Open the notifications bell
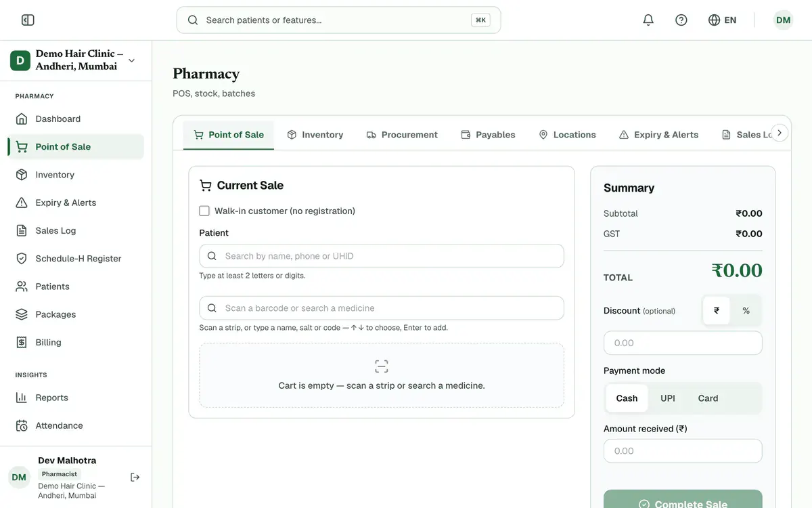The height and width of the screenshot is (508, 812). (648, 20)
